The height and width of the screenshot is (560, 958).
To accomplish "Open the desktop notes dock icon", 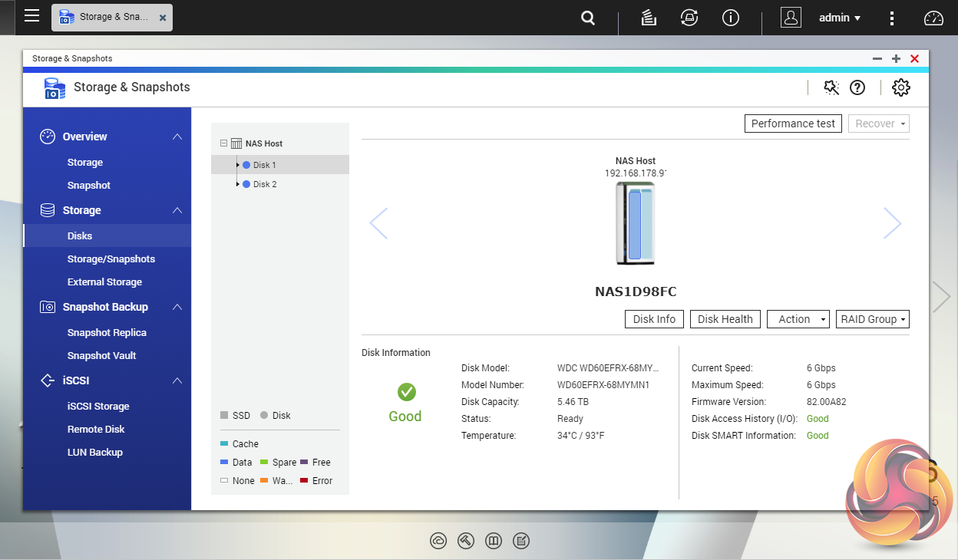I will [x=521, y=541].
